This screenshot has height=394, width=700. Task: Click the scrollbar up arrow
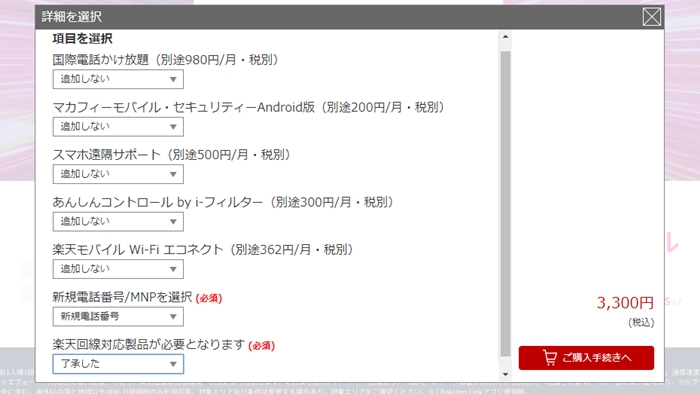505,37
